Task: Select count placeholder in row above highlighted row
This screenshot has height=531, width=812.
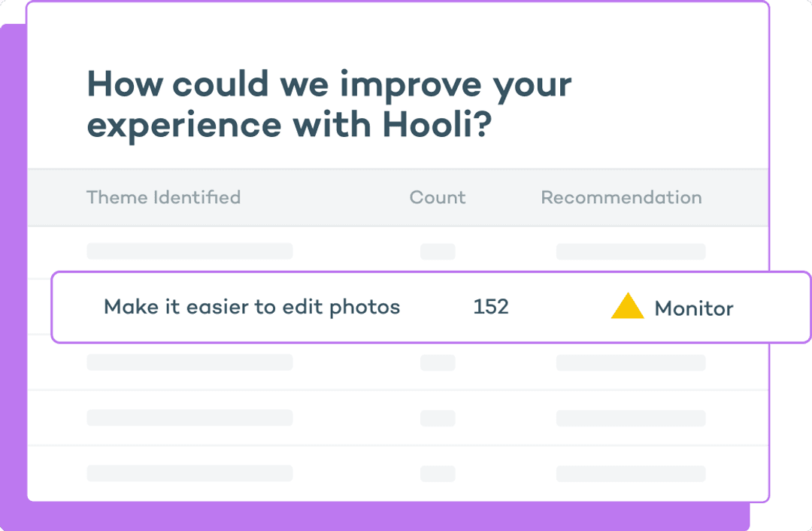Action: click(438, 251)
